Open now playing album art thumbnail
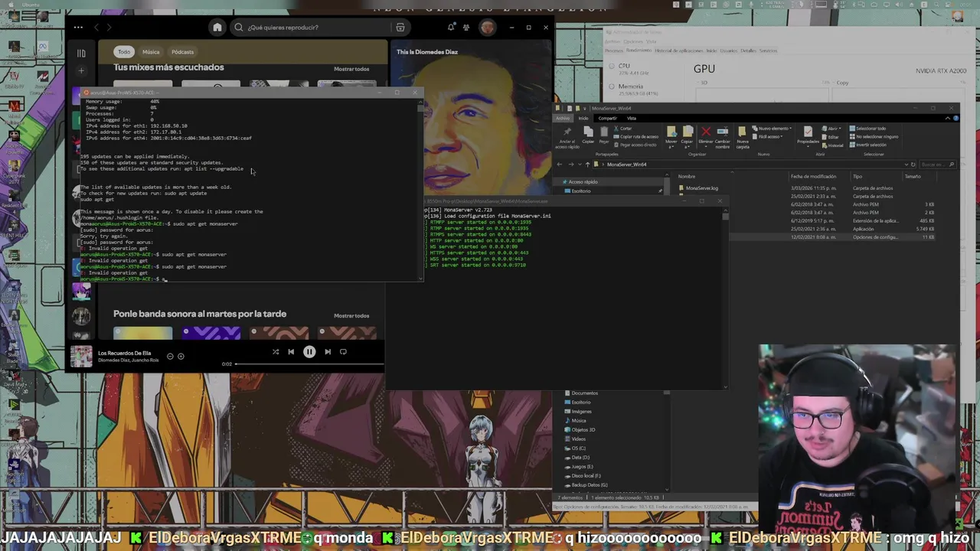This screenshot has height=551, width=980. coord(81,356)
